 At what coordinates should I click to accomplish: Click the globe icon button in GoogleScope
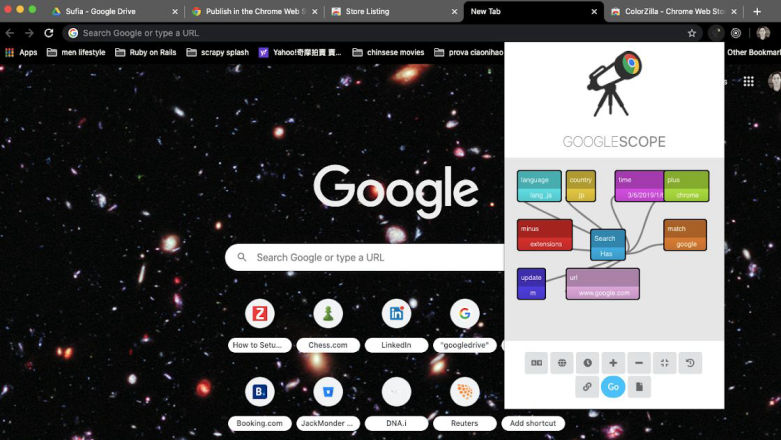pos(562,363)
